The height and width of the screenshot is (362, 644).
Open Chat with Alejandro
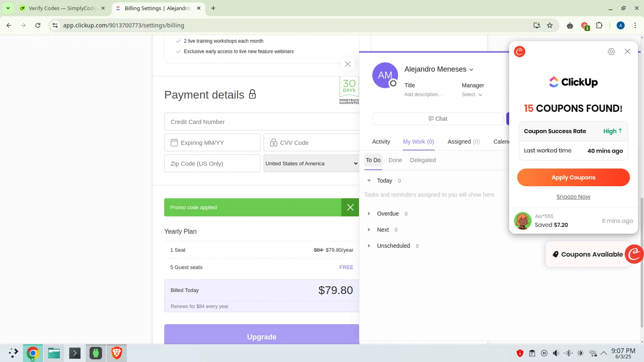(437, 119)
